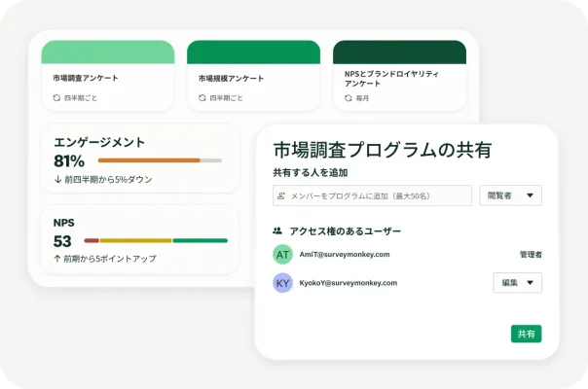Click the red segment of the NPS bar
Screen dimensions: 588x389
[x=92, y=240]
